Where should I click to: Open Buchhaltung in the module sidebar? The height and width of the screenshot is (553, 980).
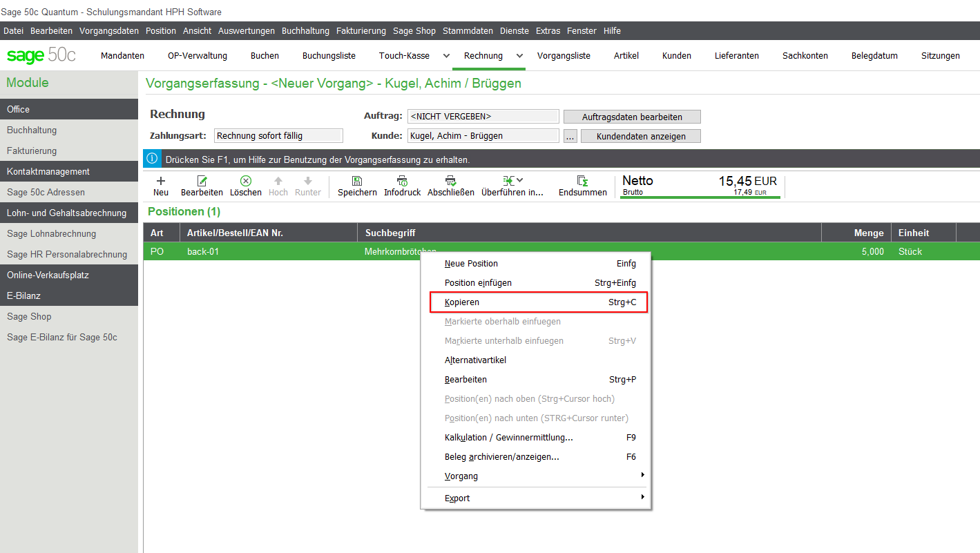click(69, 130)
